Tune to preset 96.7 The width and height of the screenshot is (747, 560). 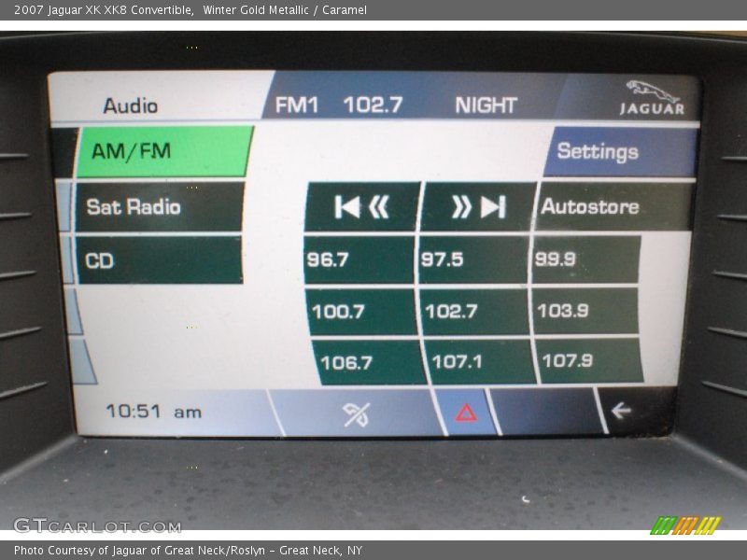[x=359, y=260]
